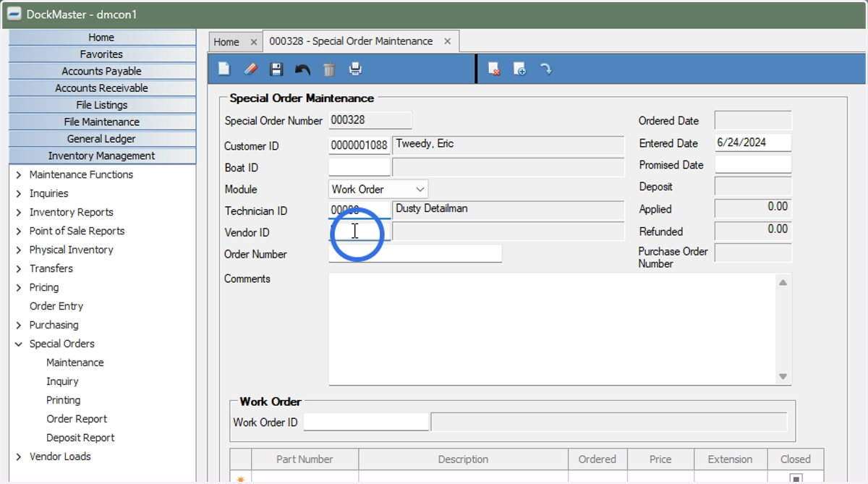
Task: Click the document with red X icon
Action: click(494, 69)
